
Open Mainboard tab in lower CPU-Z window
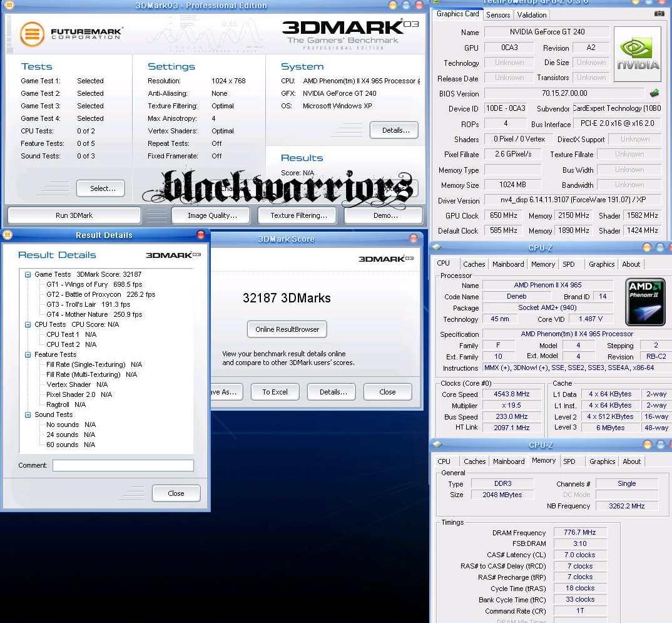[x=508, y=461]
